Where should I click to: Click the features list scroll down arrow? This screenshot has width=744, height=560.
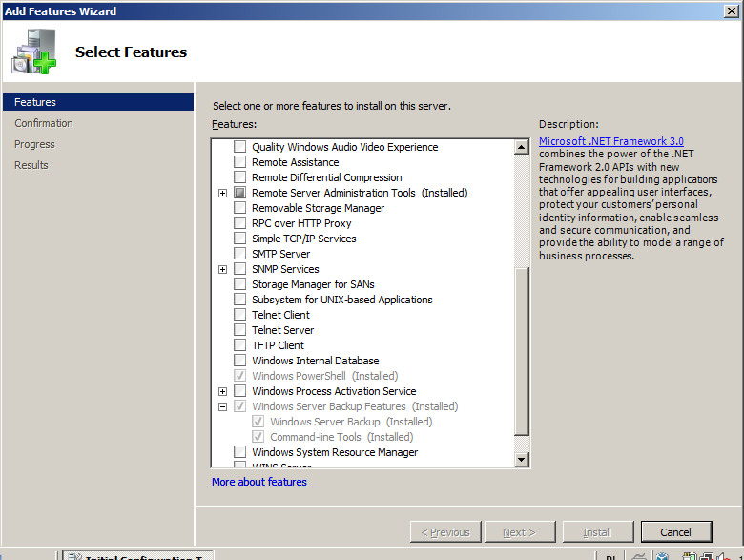[x=522, y=459]
